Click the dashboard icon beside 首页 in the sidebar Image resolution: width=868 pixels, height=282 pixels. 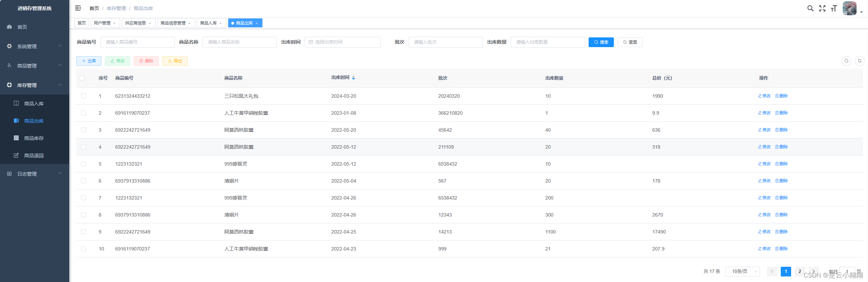tap(9, 27)
